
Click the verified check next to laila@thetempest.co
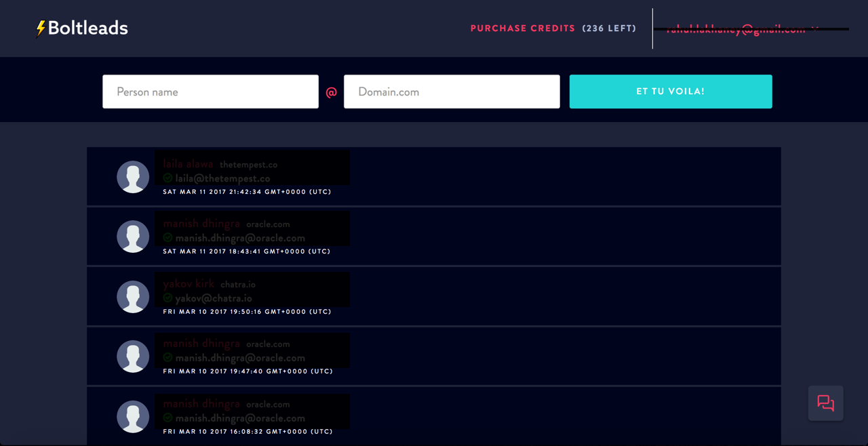pos(167,178)
